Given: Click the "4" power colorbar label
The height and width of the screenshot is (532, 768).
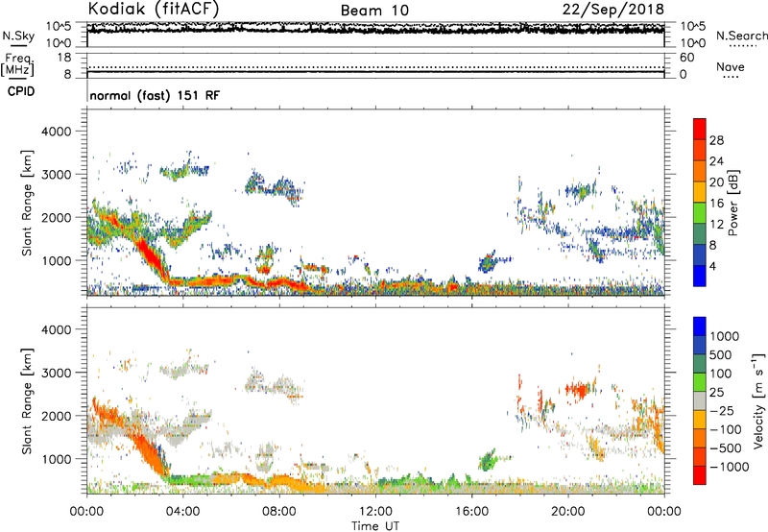Looking at the screenshot, I should [x=712, y=267].
